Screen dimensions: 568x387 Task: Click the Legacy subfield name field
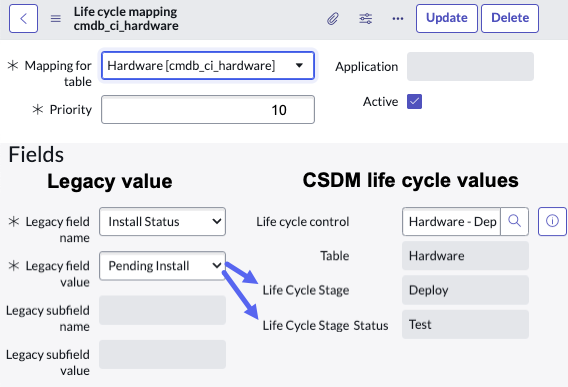click(x=162, y=310)
